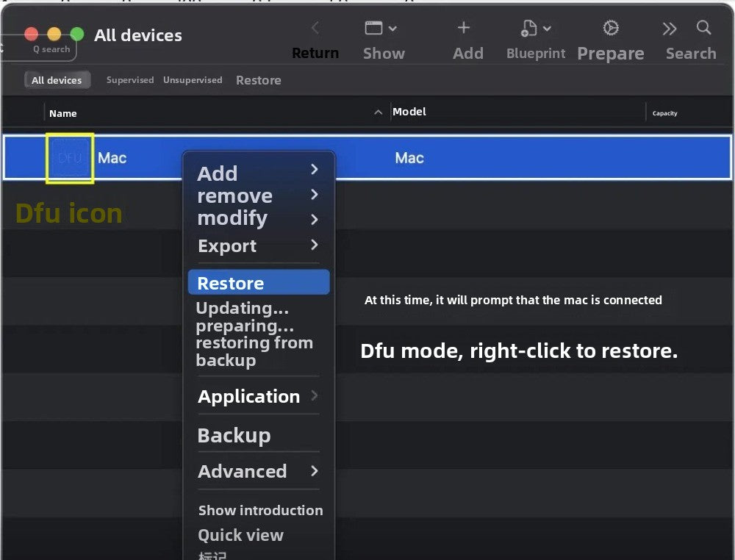Image resolution: width=735 pixels, height=560 pixels.
Task: Select Show introduction menu entry
Action: [x=260, y=510]
